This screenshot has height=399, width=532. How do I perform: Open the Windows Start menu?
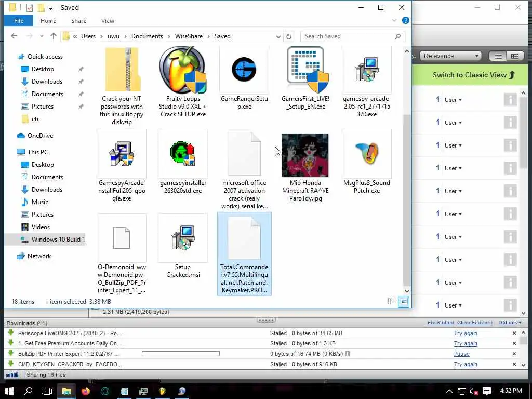(x=9, y=391)
